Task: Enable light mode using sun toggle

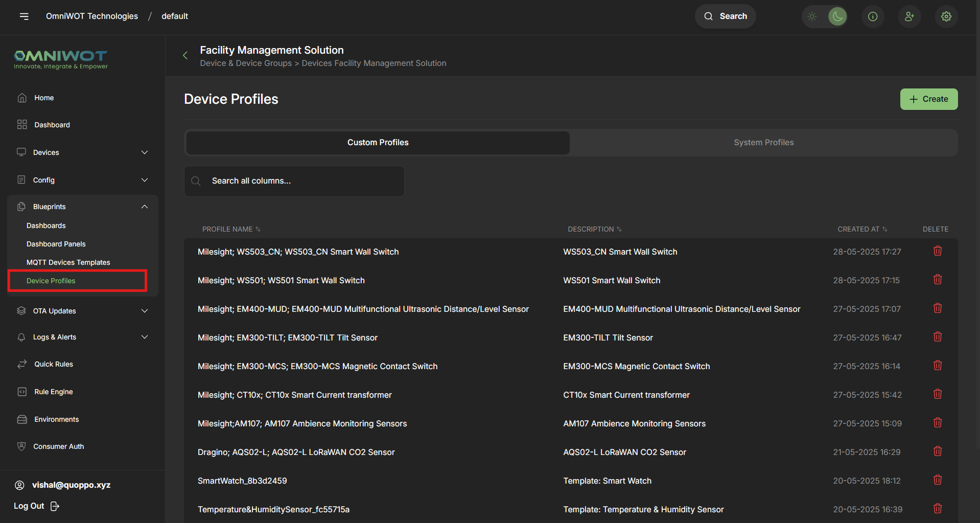Action: pos(811,16)
